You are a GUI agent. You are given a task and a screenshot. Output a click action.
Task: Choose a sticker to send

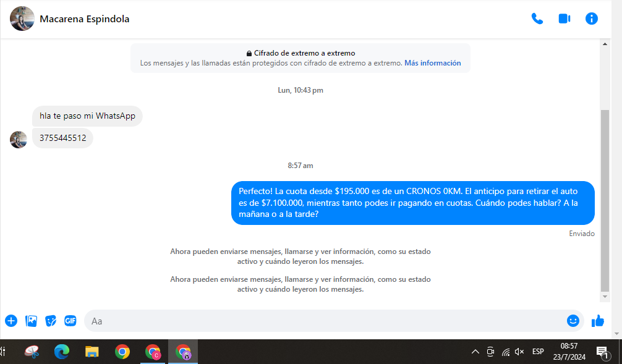tap(51, 321)
